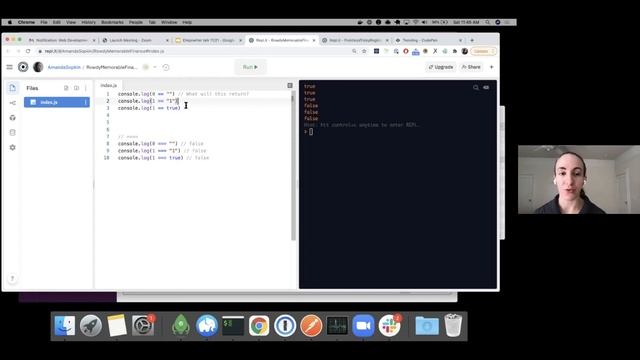Clear the console with eraser icon
The height and width of the screenshot is (360, 640).
pyautogui.click(x=486, y=87)
